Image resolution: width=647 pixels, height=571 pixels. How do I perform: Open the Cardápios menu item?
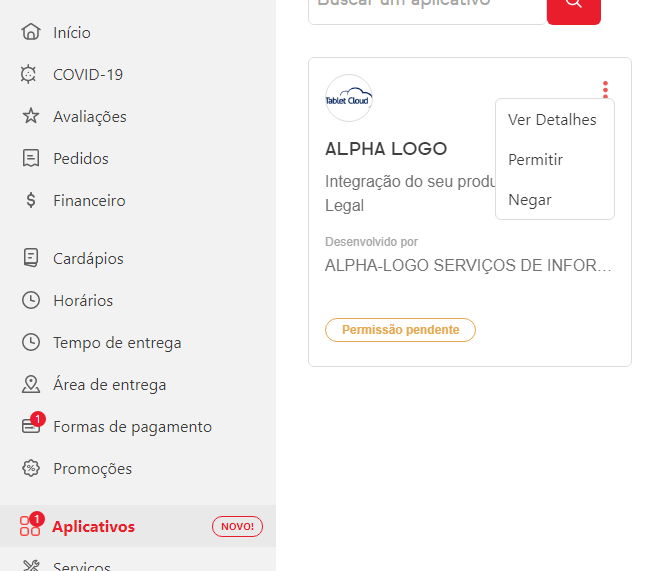click(x=88, y=259)
